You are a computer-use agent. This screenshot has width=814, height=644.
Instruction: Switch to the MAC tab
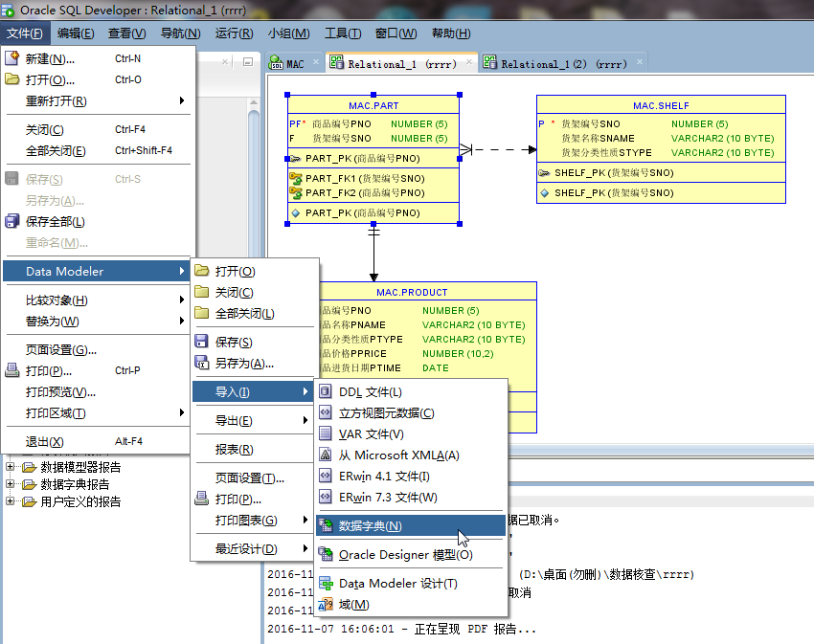point(295,64)
